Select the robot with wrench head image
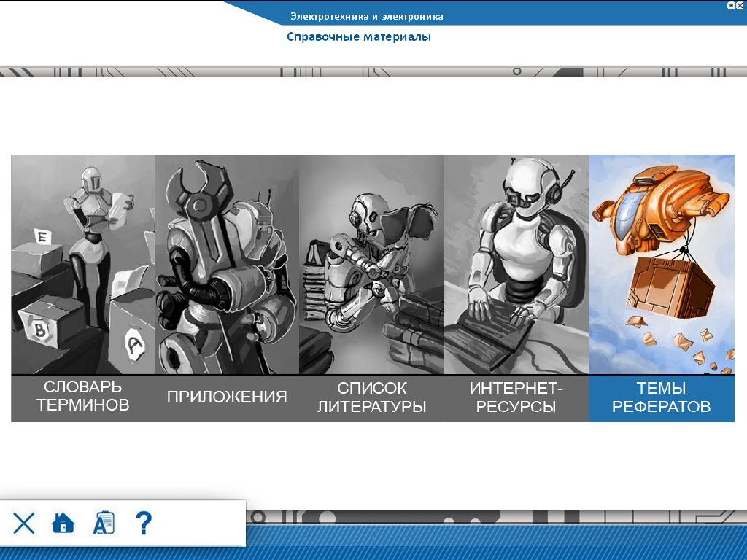Viewport: 747px width, 560px height. click(x=226, y=264)
